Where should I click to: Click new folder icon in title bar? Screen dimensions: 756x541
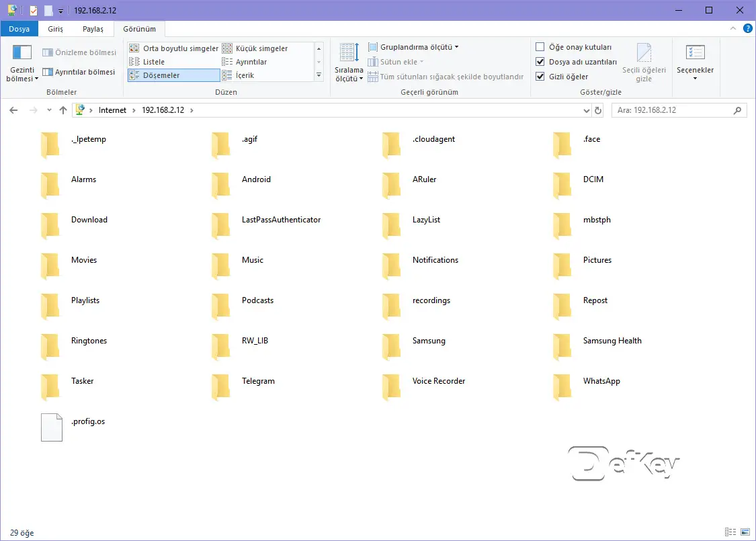48,11
